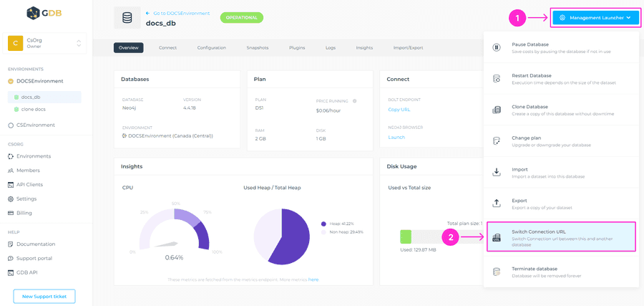Click the back arrow before Go to DOCSEnvironment

tap(148, 13)
